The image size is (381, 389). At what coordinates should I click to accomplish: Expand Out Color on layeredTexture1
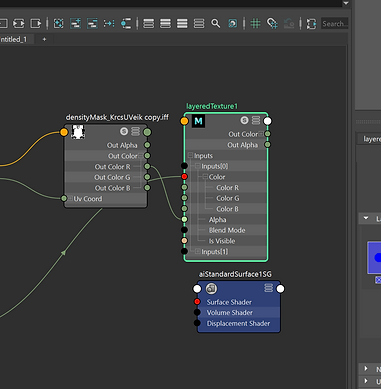(261, 134)
